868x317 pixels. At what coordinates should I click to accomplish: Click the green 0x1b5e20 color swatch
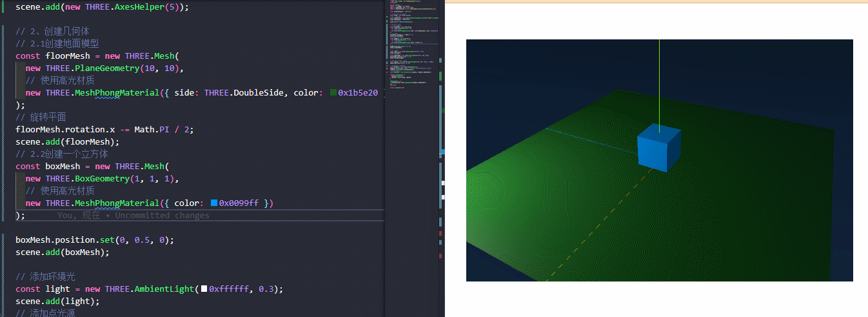click(x=333, y=93)
